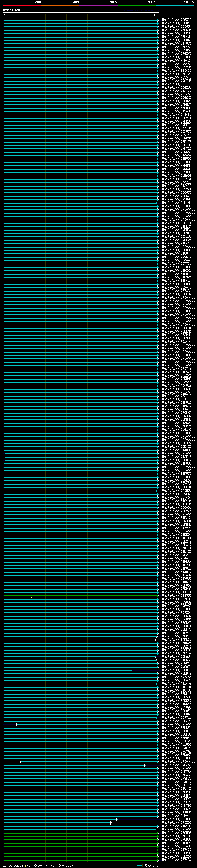The width and height of the screenshot is (197, 868).
Task: Select the UniRef100_Q9MB47 label
Action: point(176,40)
